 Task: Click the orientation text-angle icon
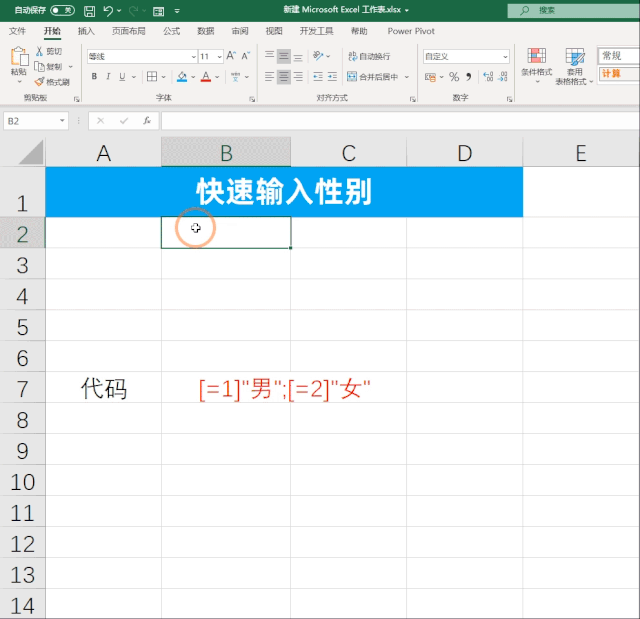(318, 55)
